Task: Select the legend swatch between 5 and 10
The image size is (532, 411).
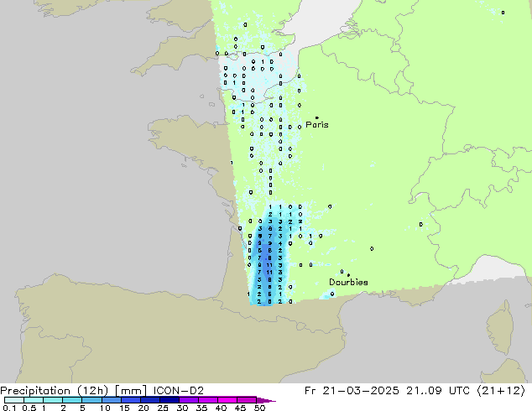Action: coord(92,400)
